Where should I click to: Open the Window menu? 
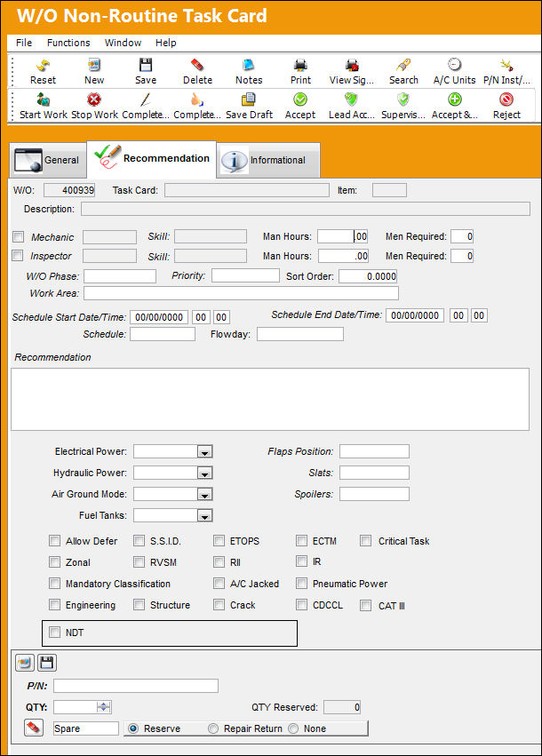click(x=123, y=43)
